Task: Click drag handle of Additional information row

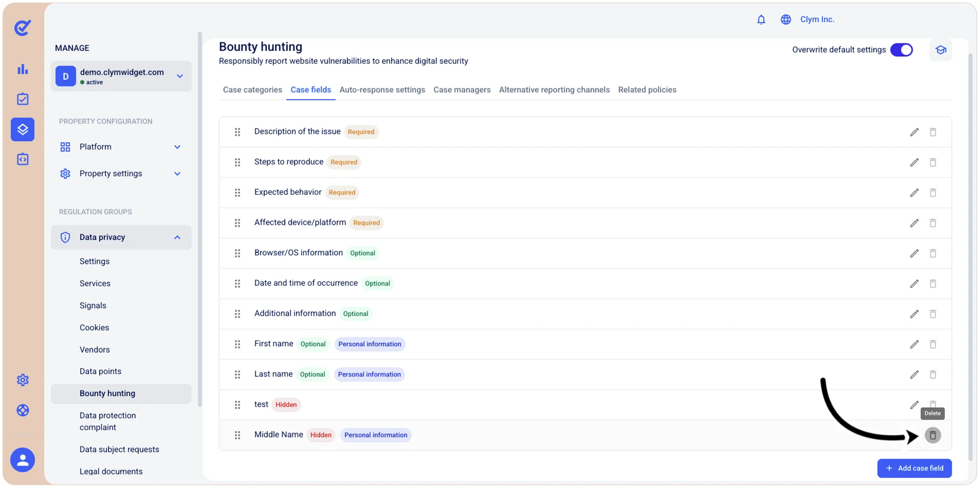Action: coord(237,314)
